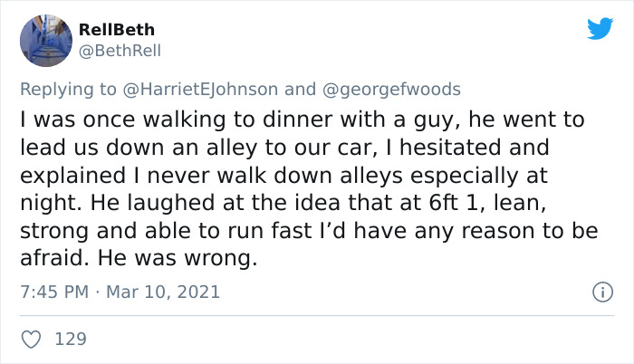The width and height of the screenshot is (634, 364).
Task: Click the tweet's first line about dinner
Action: pyautogui.click(x=303, y=120)
